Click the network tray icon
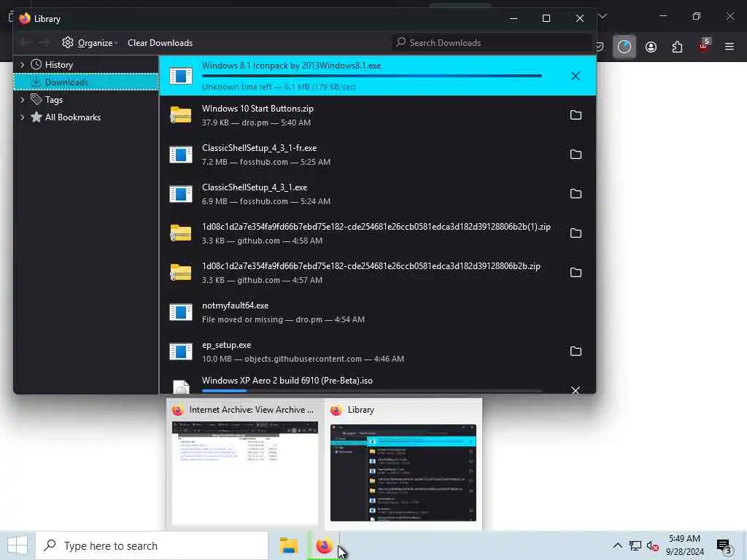The image size is (747, 560). click(635, 545)
